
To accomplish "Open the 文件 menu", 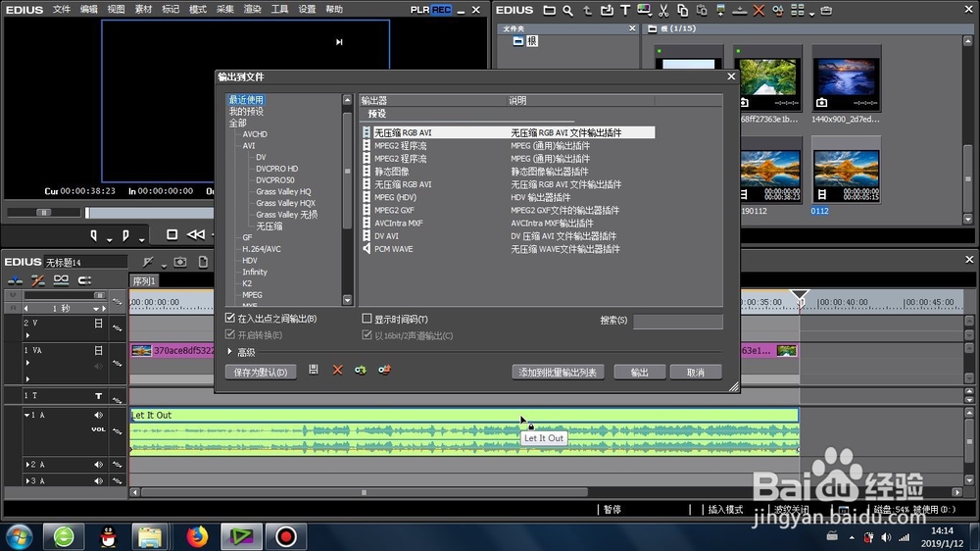I will click(61, 10).
